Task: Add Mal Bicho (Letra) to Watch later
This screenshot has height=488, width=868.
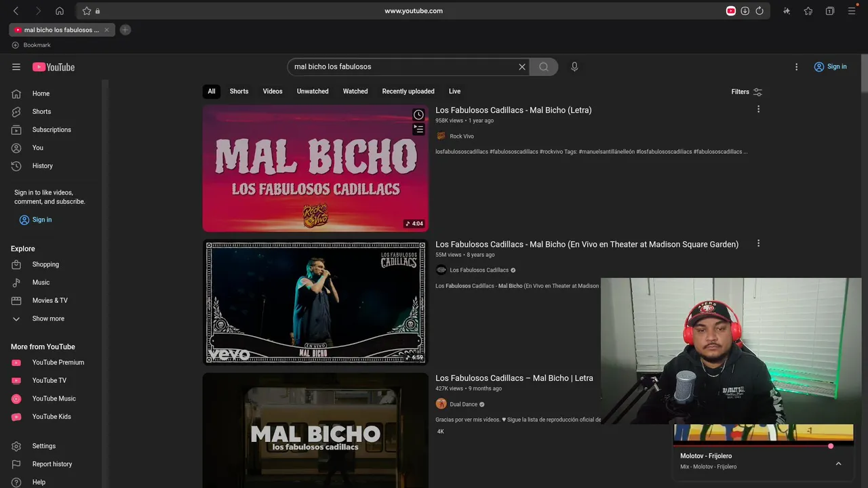Action: coord(419,115)
